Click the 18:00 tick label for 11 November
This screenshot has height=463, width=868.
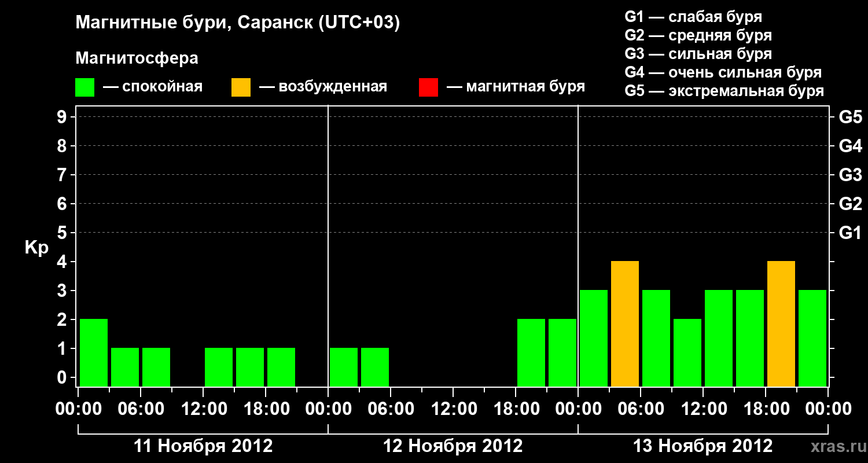point(266,409)
